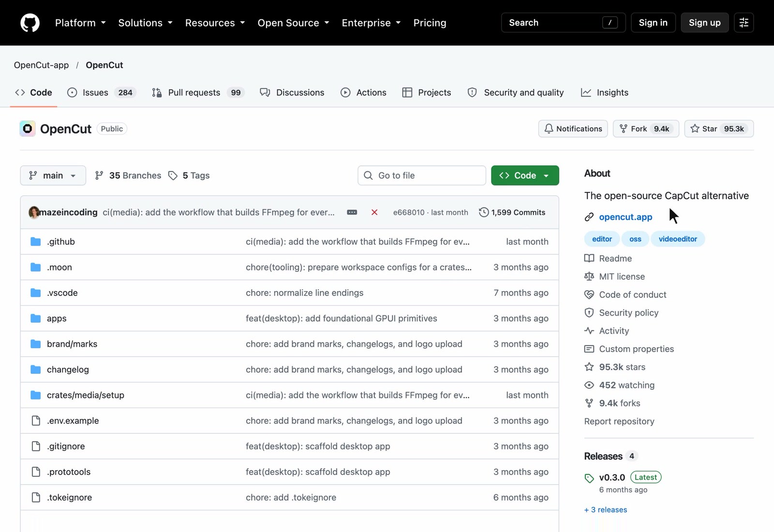Click the MIT license scale icon
The height and width of the screenshot is (532, 774).
coord(589,276)
